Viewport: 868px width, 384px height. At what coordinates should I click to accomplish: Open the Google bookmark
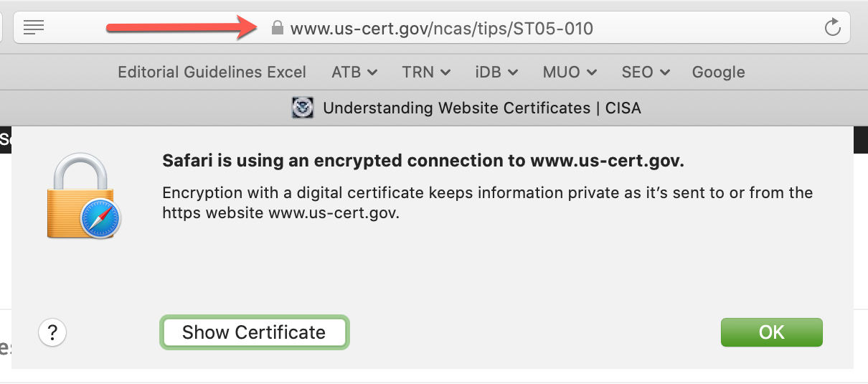tap(718, 72)
